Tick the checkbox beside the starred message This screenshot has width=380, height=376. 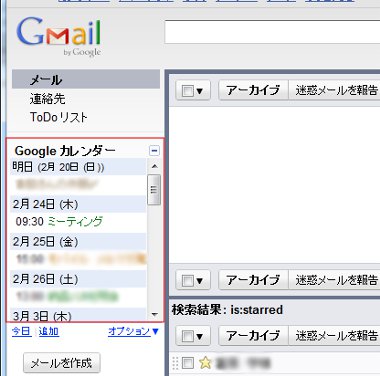pyautogui.click(x=188, y=363)
